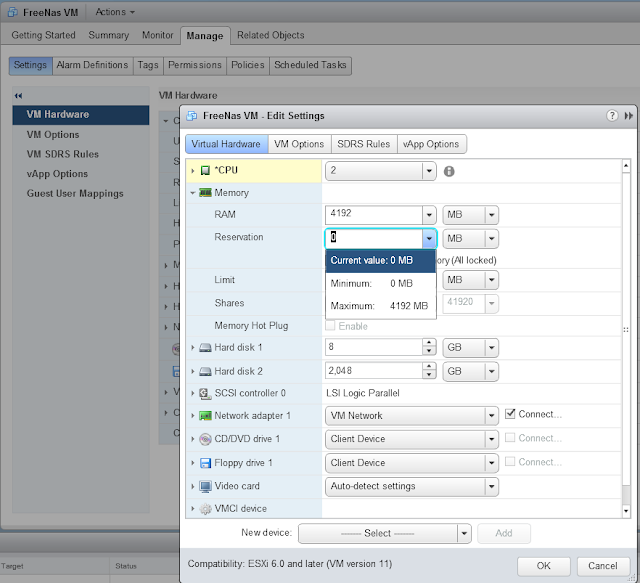Select Minimum 0 MB option

[381, 283]
